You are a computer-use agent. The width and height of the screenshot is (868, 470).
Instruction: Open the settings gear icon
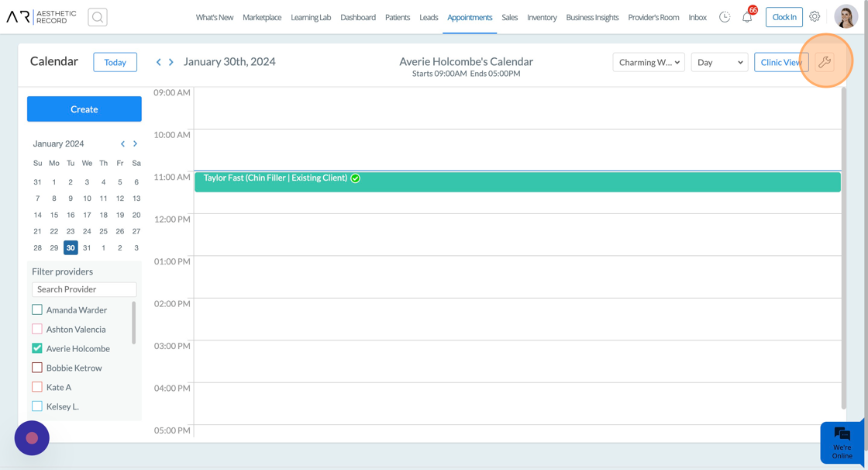pos(815,16)
